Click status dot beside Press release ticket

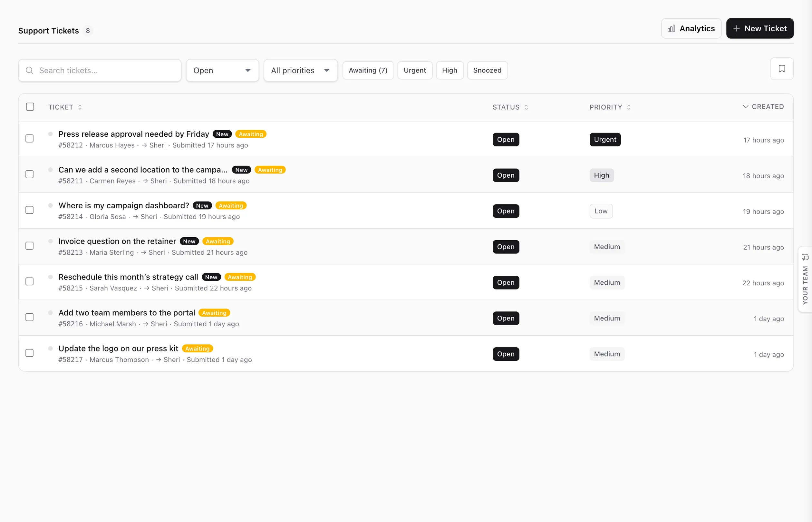tap(50, 134)
